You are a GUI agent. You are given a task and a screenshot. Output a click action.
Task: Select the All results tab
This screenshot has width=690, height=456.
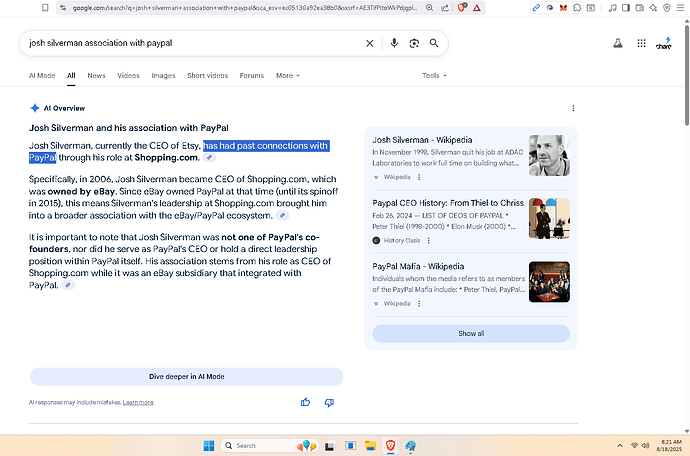click(71, 76)
